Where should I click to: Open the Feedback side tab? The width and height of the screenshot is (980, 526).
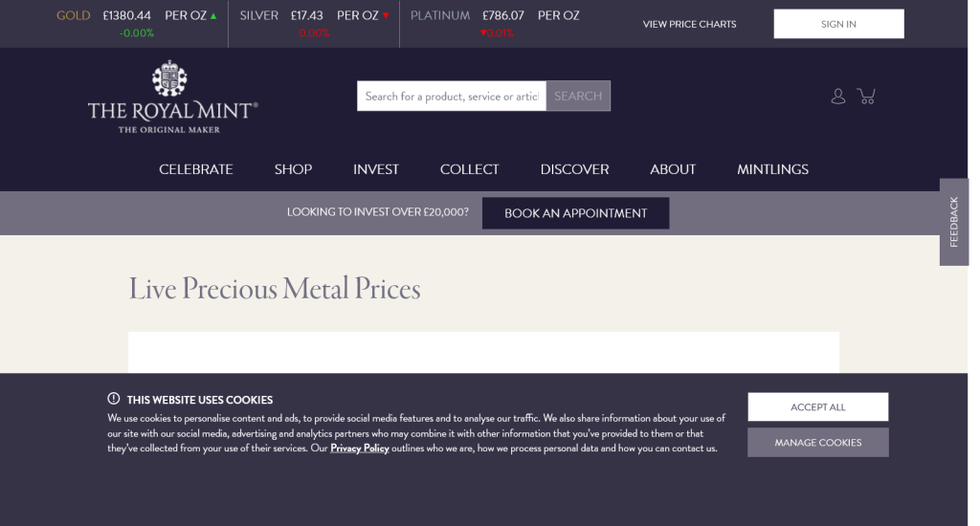tap(953, 222)
